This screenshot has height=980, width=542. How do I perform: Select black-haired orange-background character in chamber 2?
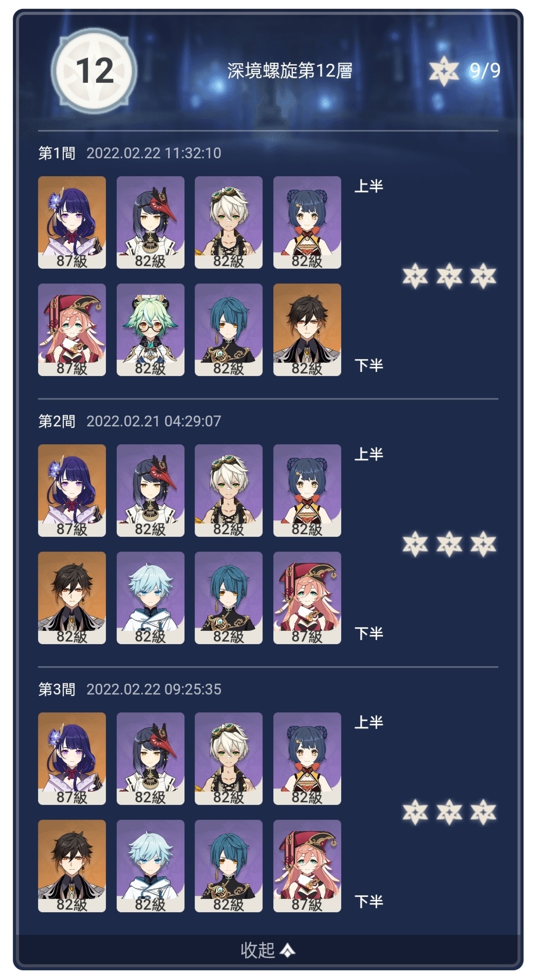pyautogui.click(x=72, y=598)
